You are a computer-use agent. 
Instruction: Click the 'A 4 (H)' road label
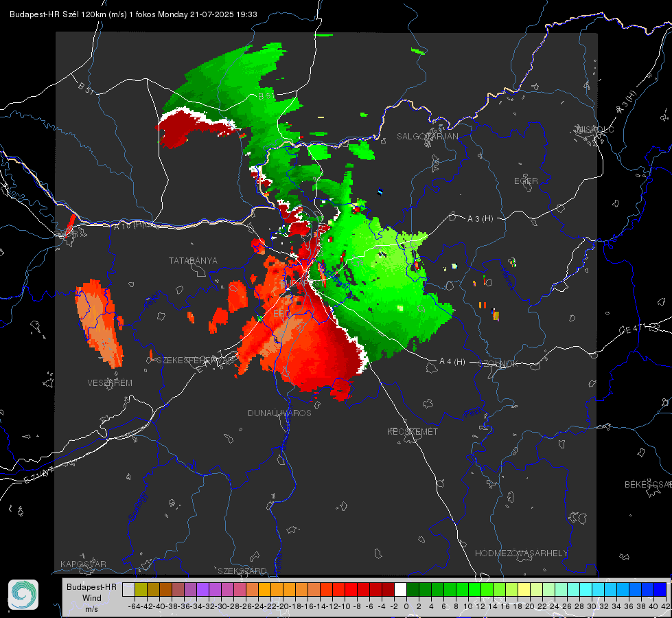452,362
